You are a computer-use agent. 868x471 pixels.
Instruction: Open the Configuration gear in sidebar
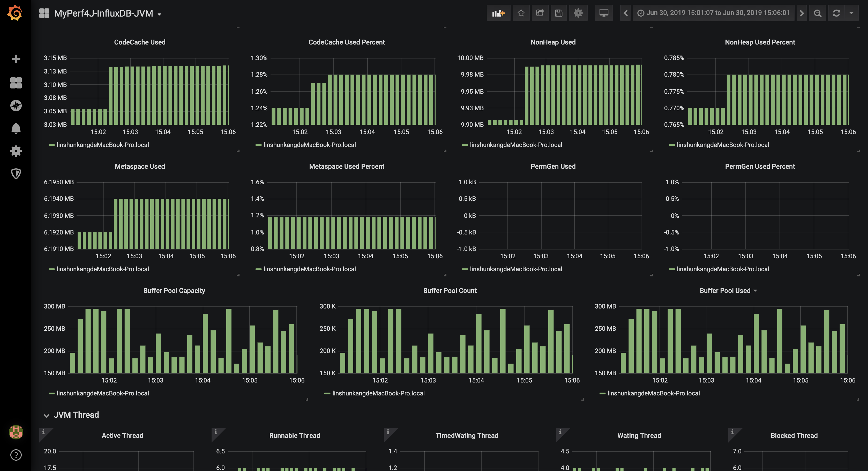(16, 151)
